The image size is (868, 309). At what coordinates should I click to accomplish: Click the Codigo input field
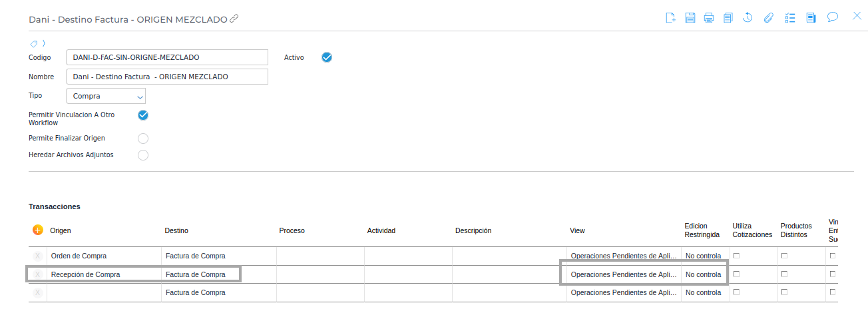[166, 57]
